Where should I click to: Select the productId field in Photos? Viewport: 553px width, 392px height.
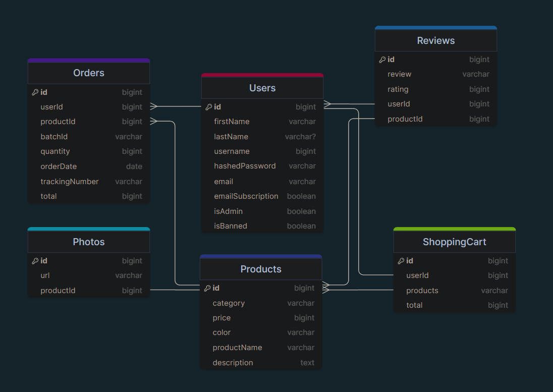pos(89,291)
